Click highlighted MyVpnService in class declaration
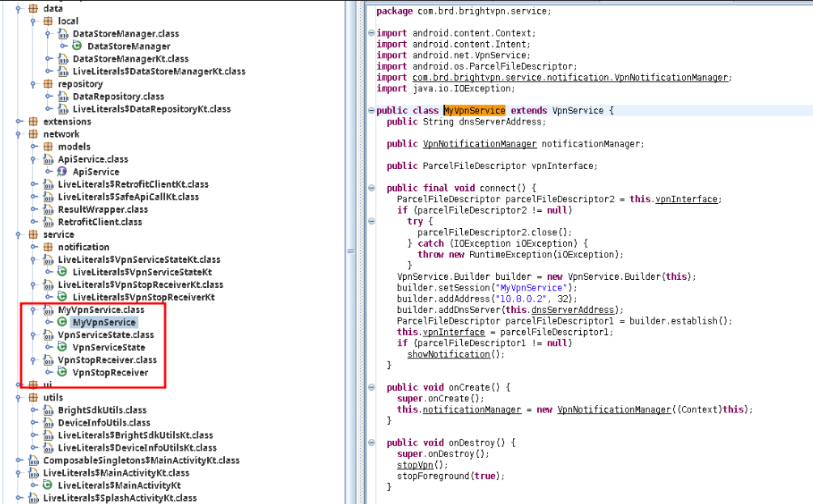Screen dimensions: 813x504 474,110
